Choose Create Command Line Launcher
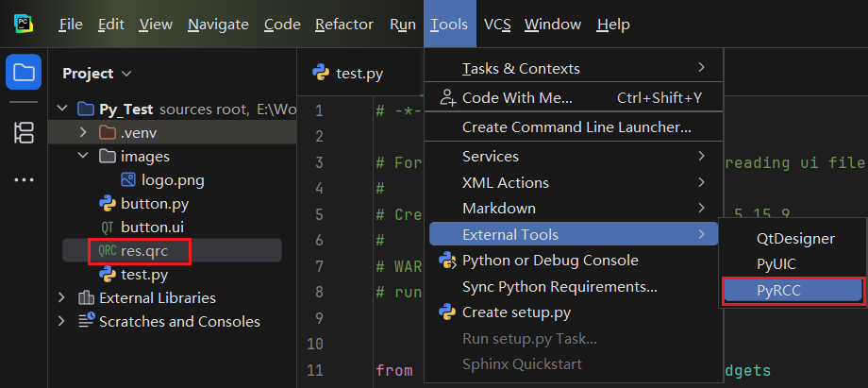This screenshot has height=388, width=868. coord(574,127)
